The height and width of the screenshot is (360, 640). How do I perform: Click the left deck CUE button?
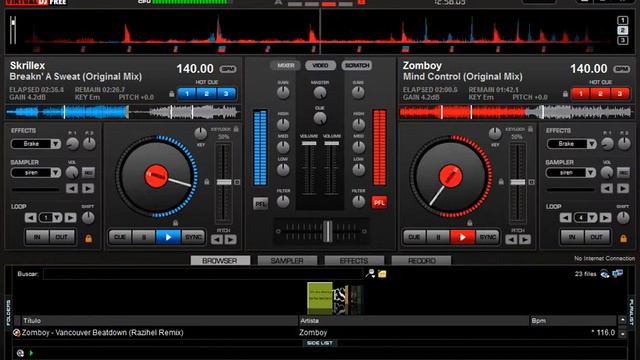coord(120,237)
